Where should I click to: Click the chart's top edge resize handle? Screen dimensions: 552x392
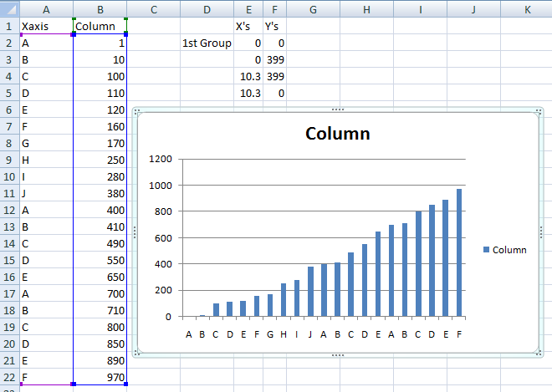[x=338, y=109]
